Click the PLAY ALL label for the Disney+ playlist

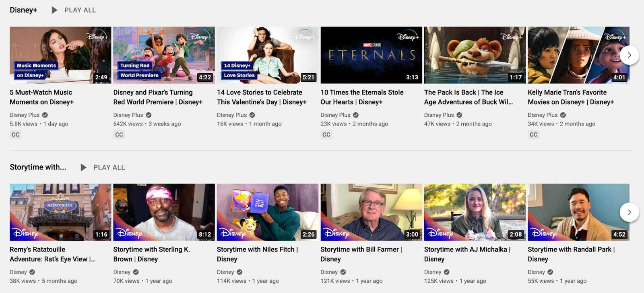coord(80,10)
